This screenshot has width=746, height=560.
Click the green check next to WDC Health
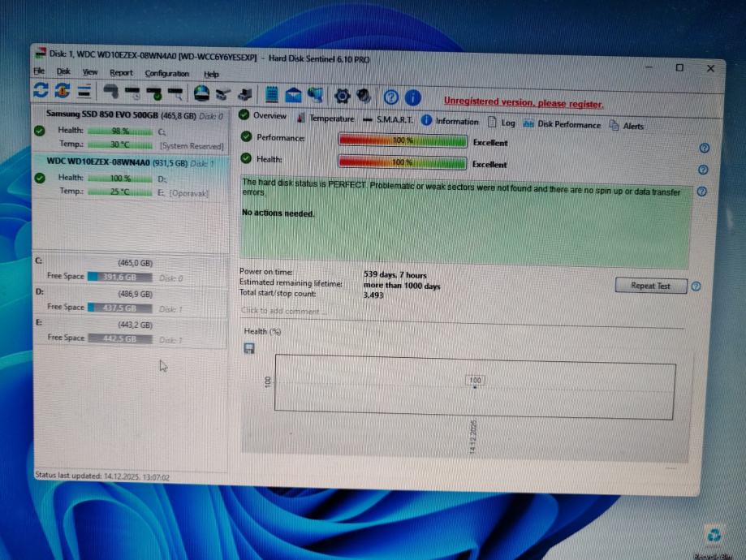[x=40, y=178]
